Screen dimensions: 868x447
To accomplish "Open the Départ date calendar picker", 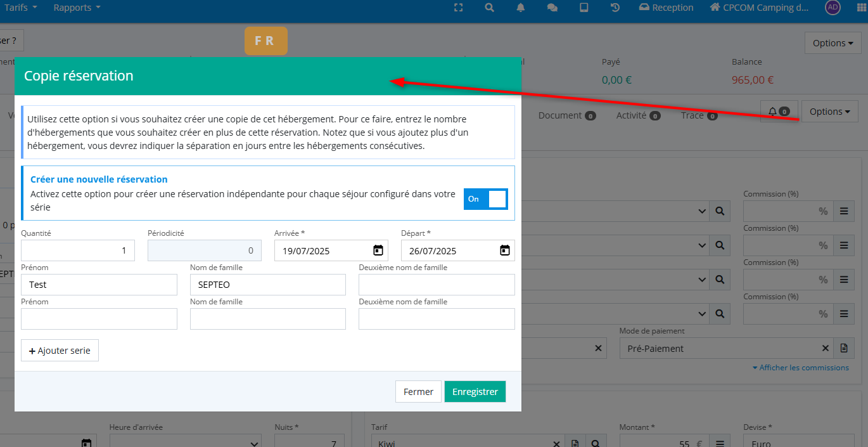I will click(x=505, y=250).
